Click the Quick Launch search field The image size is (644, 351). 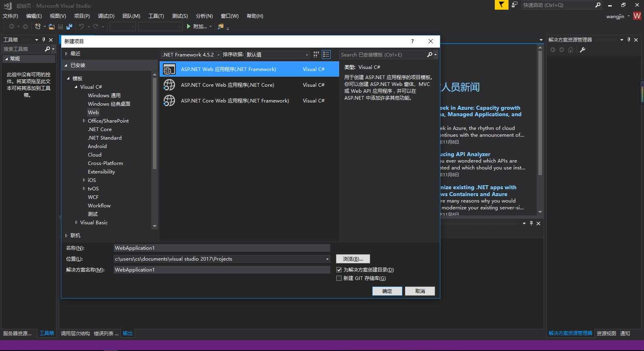(558, 5)
